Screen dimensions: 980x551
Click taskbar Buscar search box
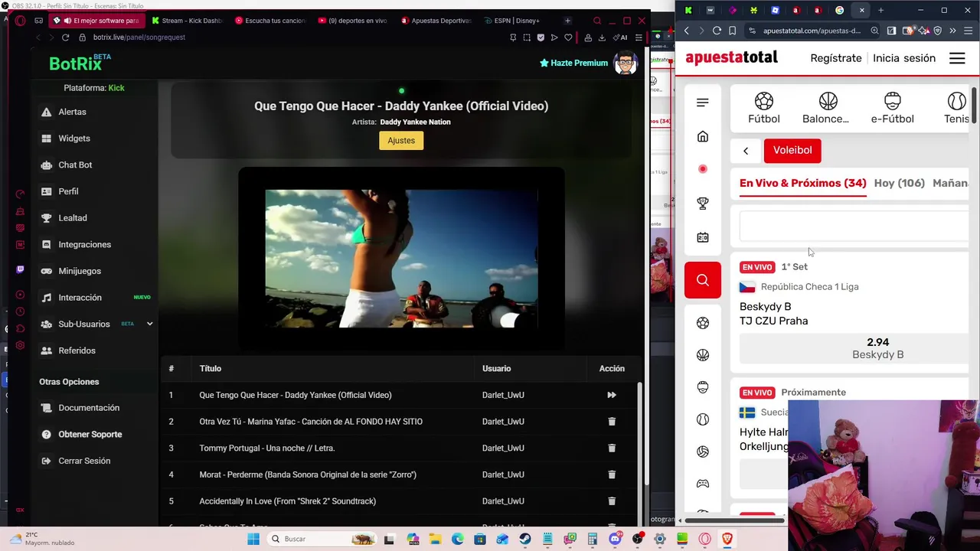coord(322,539)
